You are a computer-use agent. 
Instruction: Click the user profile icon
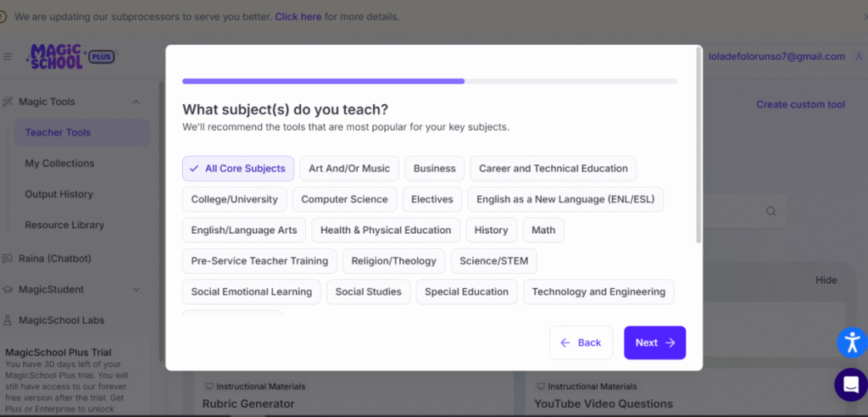pos(859,57)
